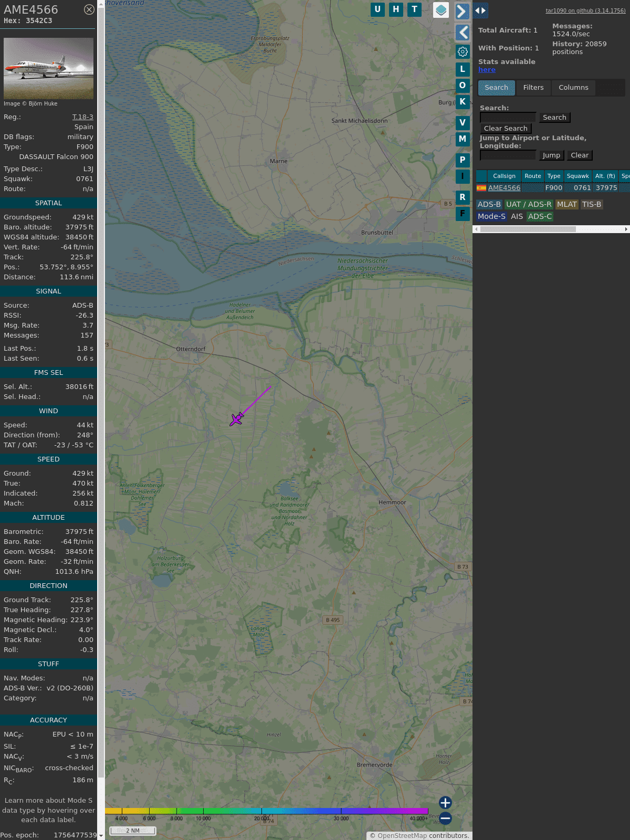The height and width of the screenshot is (840, 630).
Task: Click the Jump button
Action: (551, 155)
